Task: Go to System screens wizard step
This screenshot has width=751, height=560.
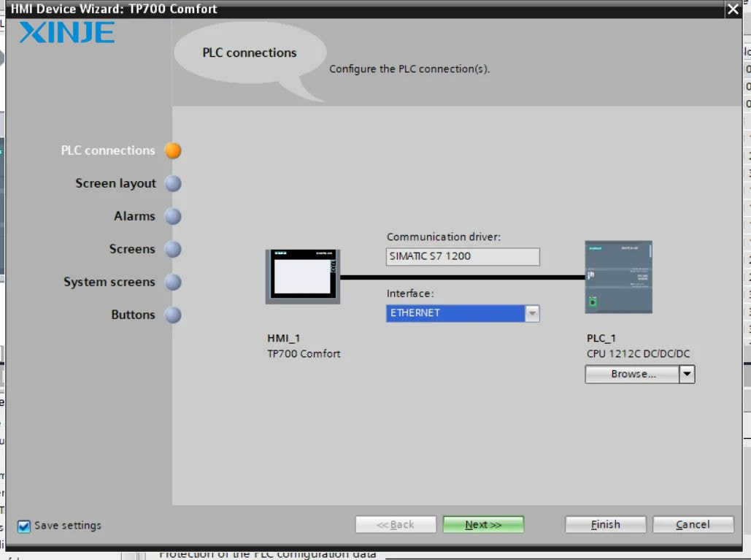Action: point(109,282)
